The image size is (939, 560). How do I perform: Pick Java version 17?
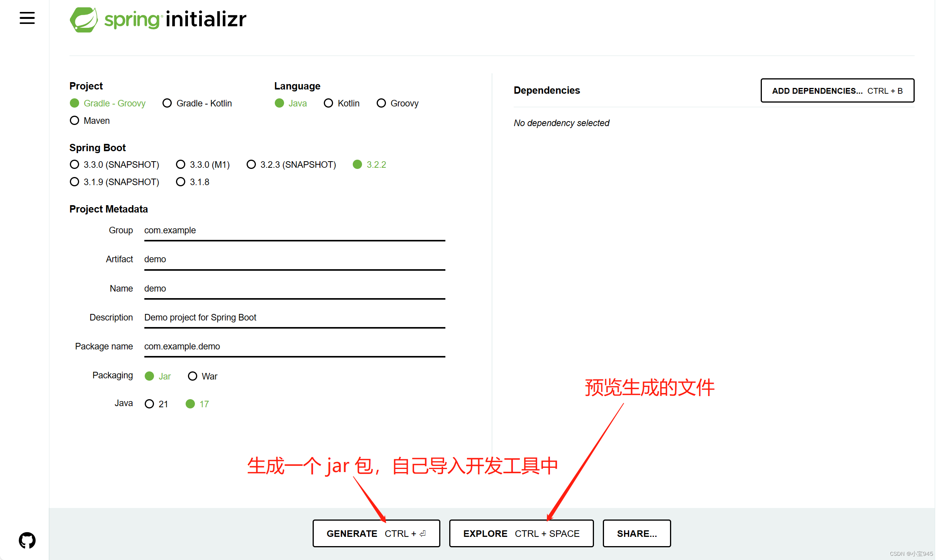(197, 404)
